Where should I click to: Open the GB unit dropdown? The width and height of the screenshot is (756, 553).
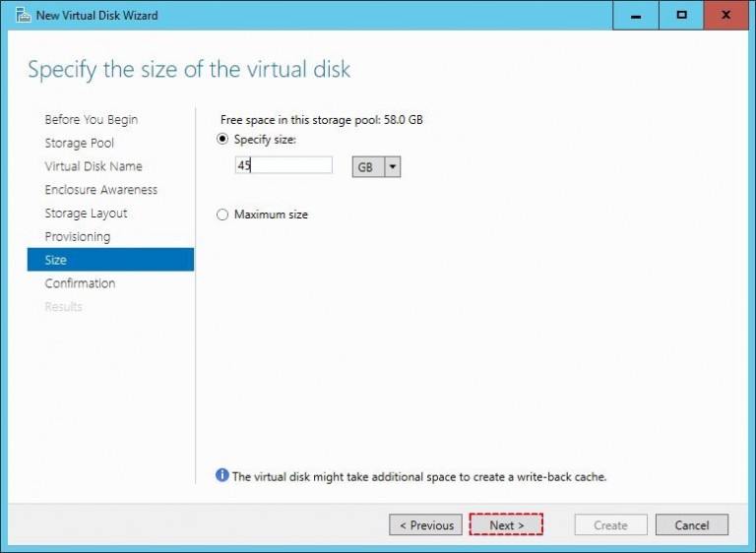click(x=376, y=167)
